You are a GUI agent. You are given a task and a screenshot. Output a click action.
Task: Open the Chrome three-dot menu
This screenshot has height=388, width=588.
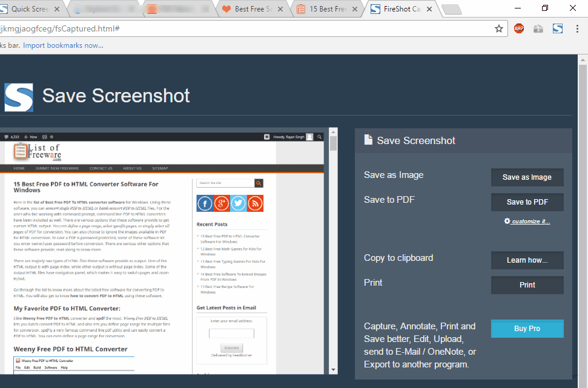pyautogui.click(x=577, y=28)
